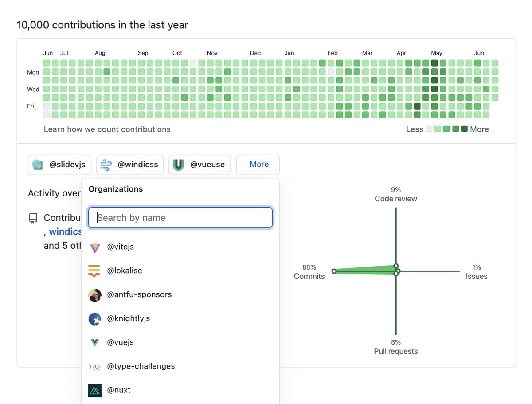Click the Dec month label on graph

(x=255, y=53)
